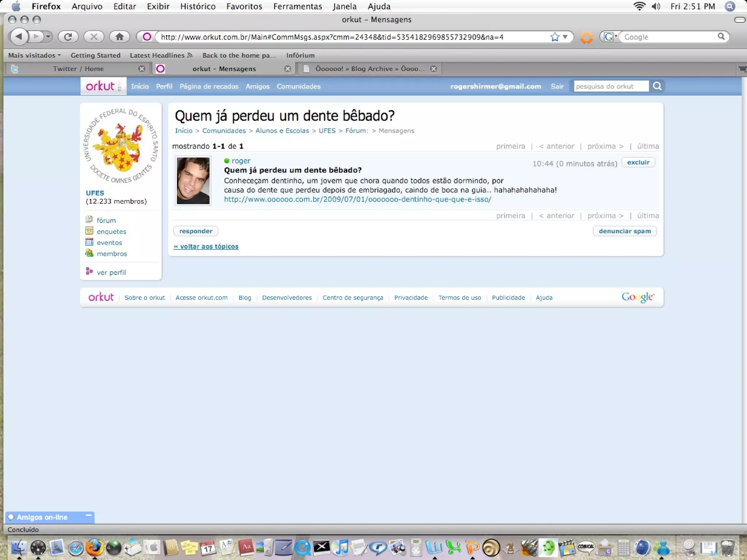
Task: Click the orkut search magnifier button
Action: [657, 86]
